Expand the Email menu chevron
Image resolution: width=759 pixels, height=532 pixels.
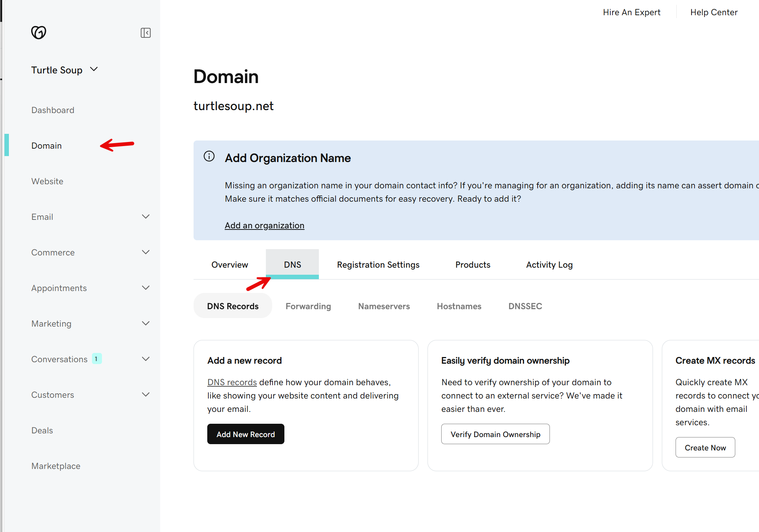[146, 217]
